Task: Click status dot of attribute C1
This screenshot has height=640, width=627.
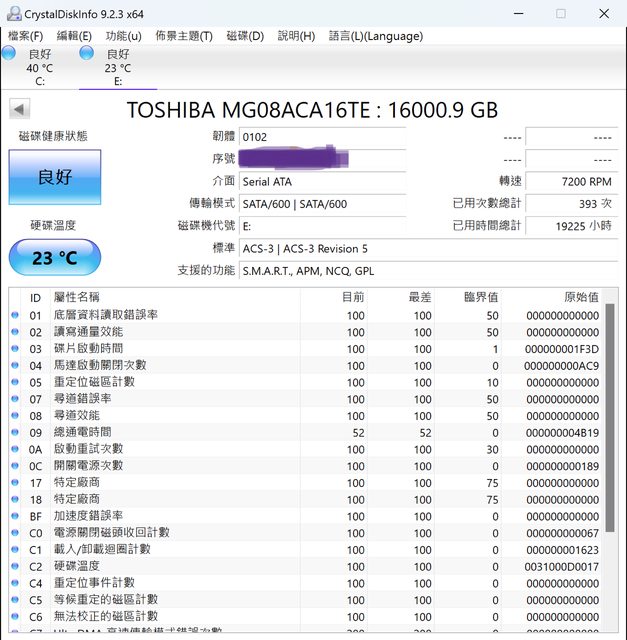Action: click(x=15, y=549)
